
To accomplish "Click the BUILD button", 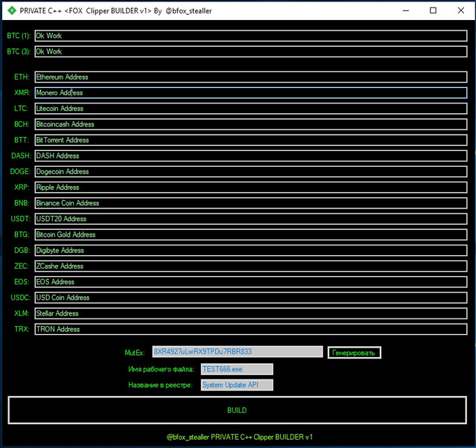I will pyautogui.click(x=237, y=410).
